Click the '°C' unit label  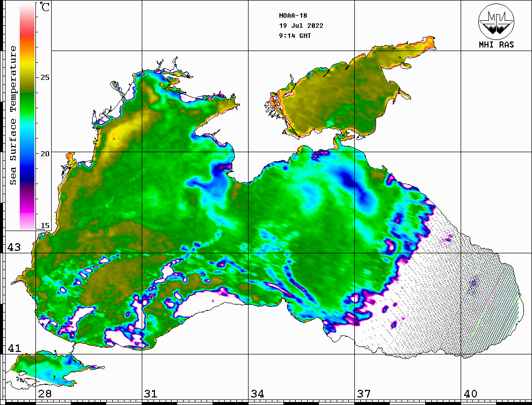pos(45,7)
